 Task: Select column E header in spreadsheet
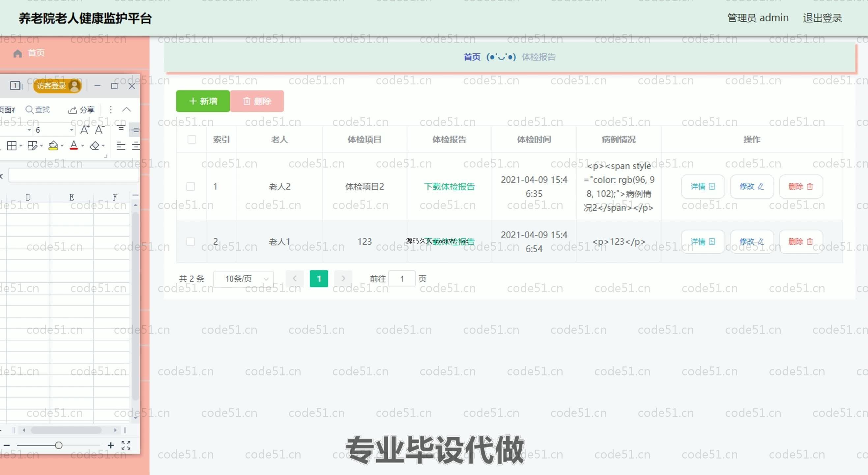[x=72, y=197]
